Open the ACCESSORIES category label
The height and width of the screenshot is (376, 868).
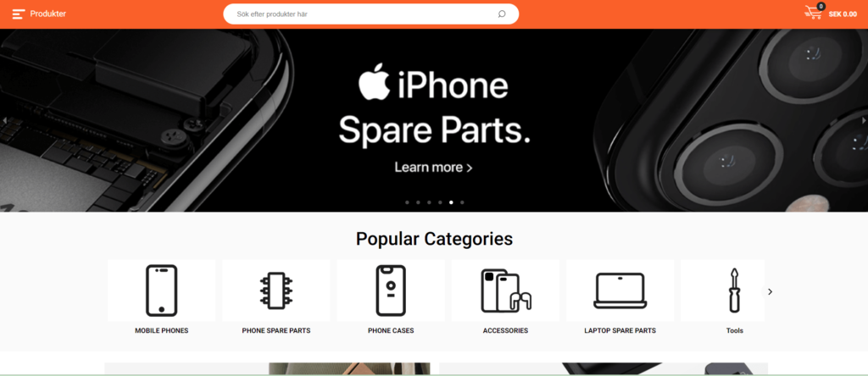(x=505, y=330)
